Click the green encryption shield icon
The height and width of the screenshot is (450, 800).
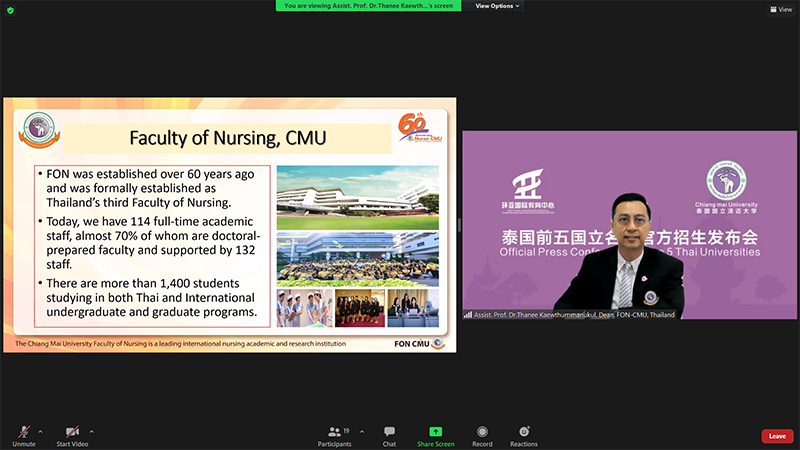10,10
